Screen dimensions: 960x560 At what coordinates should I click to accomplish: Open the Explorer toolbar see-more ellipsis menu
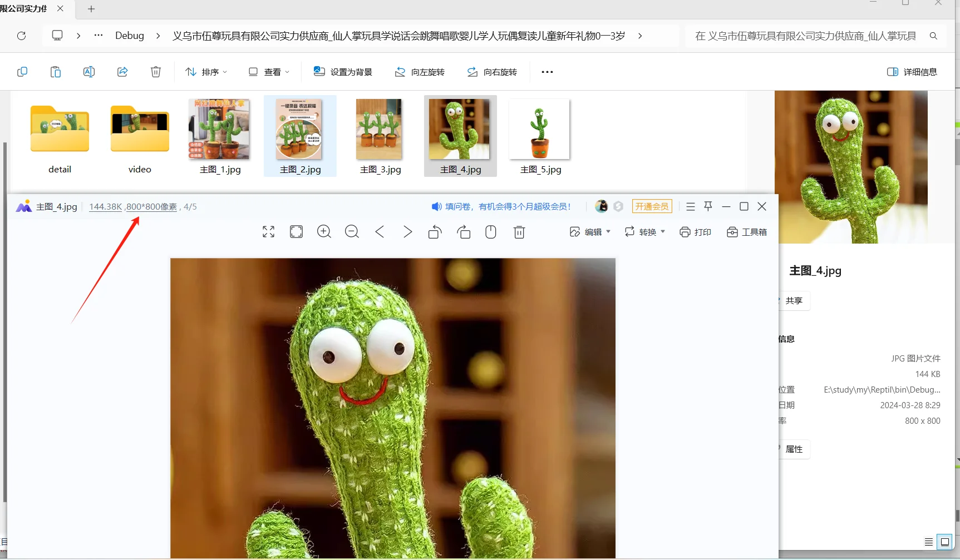pyautogui.click(x=547, y=72)
